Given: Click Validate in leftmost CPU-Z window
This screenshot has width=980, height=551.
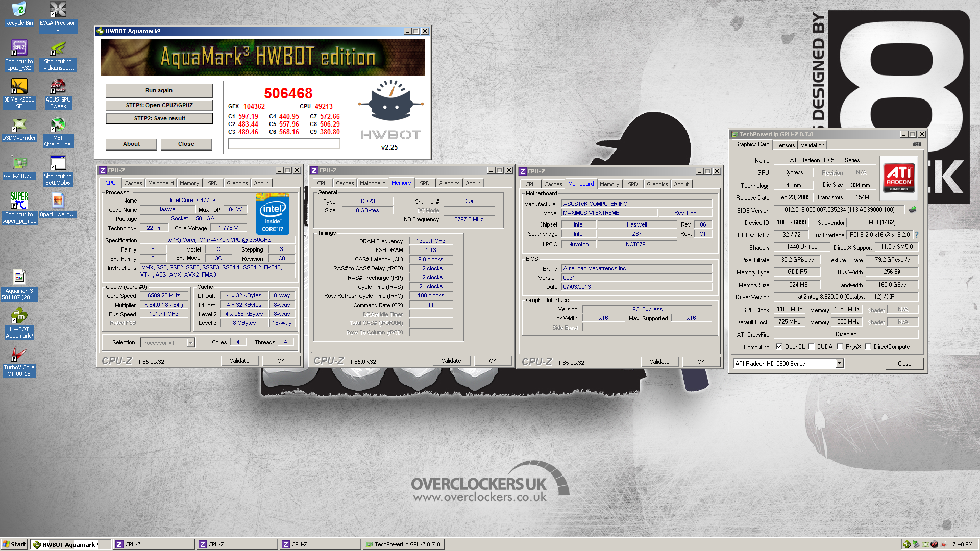Looking at the screenshot, I should click(x=239, y=361).
